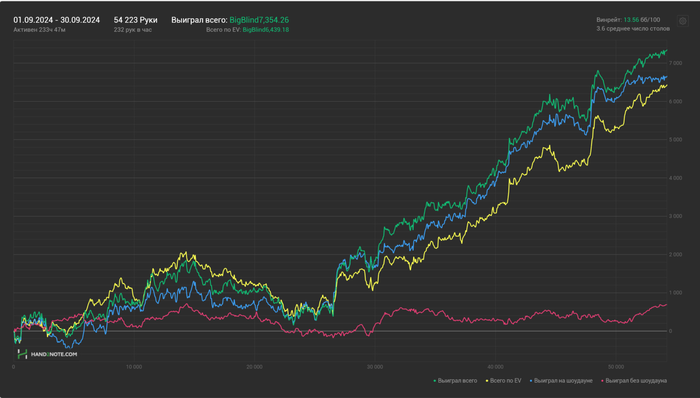The height and width of the screenshot is (398, 700).
Task: Click the 30 000 X-axis label
Action: (375, 367)
